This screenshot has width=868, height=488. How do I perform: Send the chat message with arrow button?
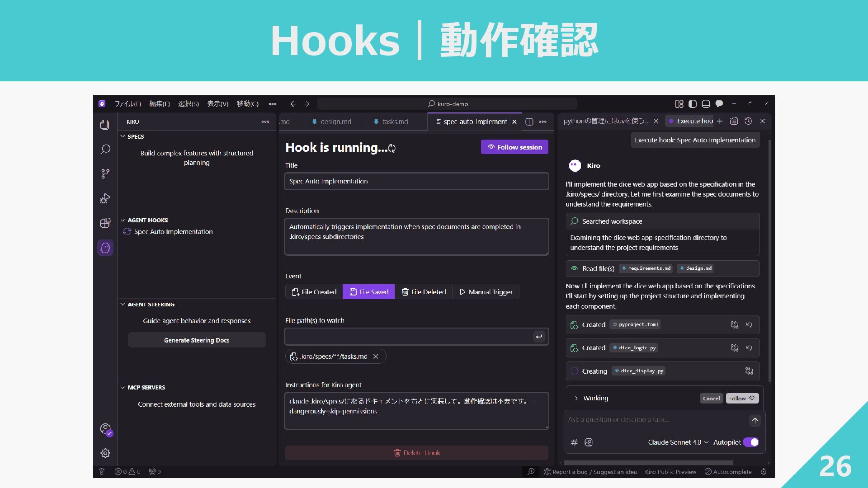[x=755, y=420]
